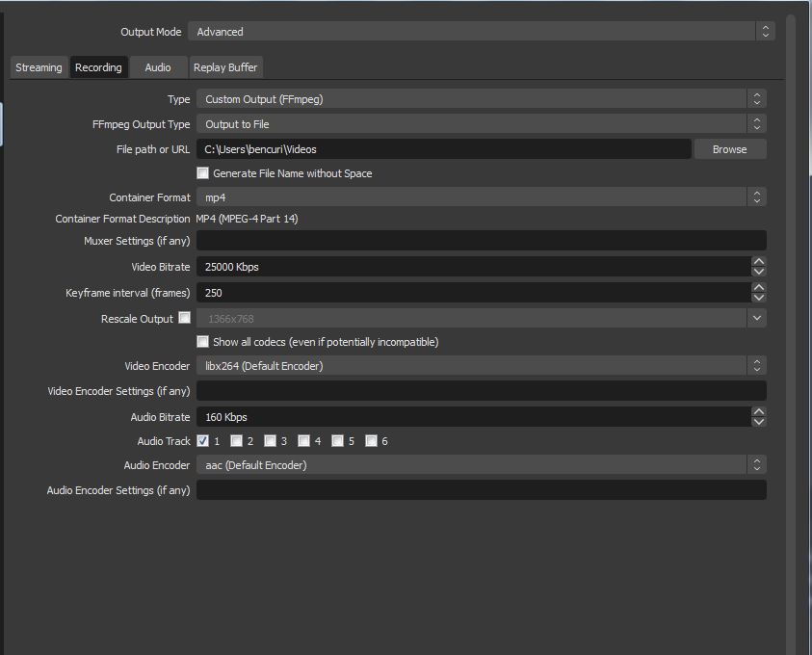Increase Video Bitrate with up arrow
812x655 pixels.
click(x=759, y=261)
